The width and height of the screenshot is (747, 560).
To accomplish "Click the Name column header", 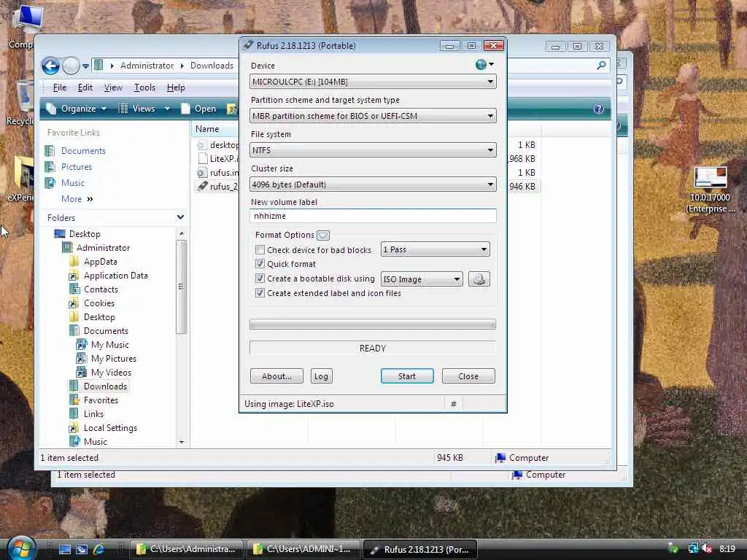I will click(x=216, y=129).
